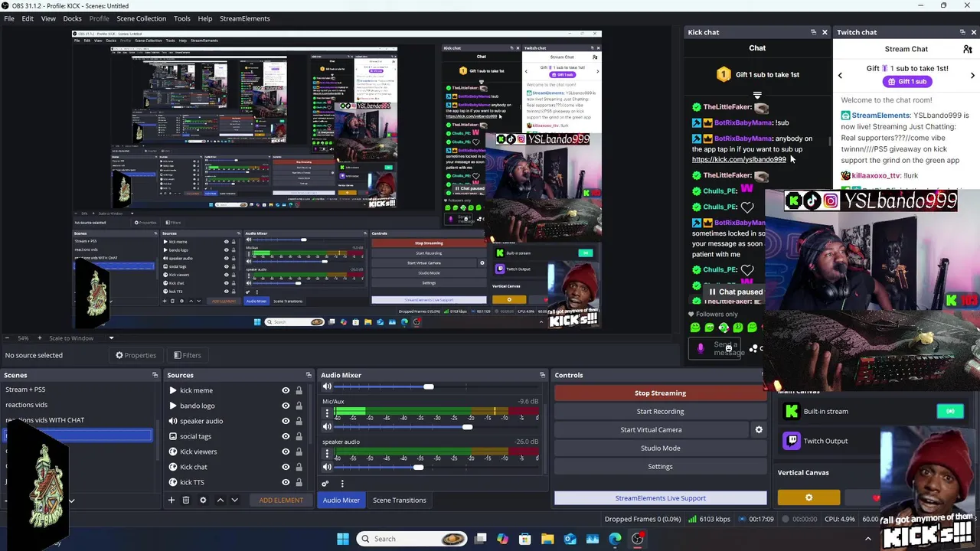
Task: Click Stop Streaming button
Action: (660, 393)
